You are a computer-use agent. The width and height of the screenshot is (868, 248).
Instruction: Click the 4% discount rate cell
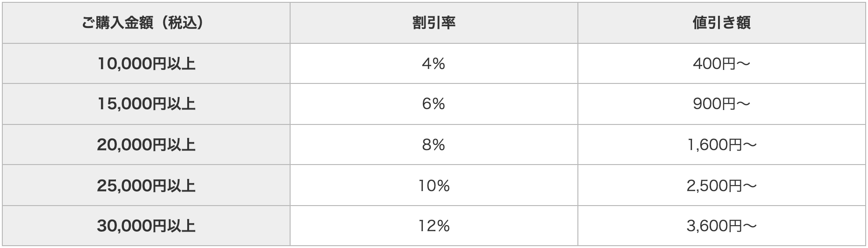pos(434,64)
